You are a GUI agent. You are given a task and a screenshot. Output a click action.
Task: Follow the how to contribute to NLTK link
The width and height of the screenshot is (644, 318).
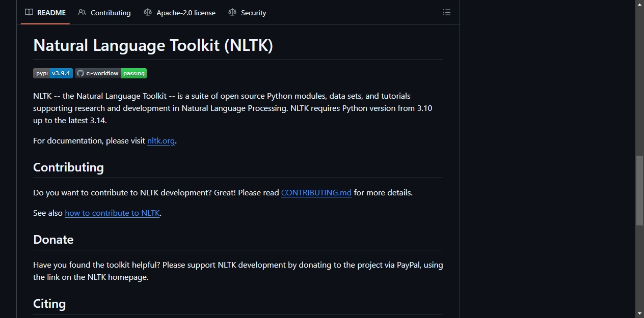[x=112, y=213]
